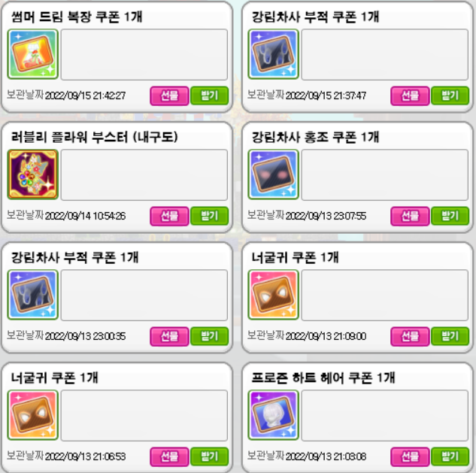Viewport: 476px width, 473px height.
Task: Gift the 너굴귀 쿠폰 stored at 21:06:53
Action: (169, 456)
